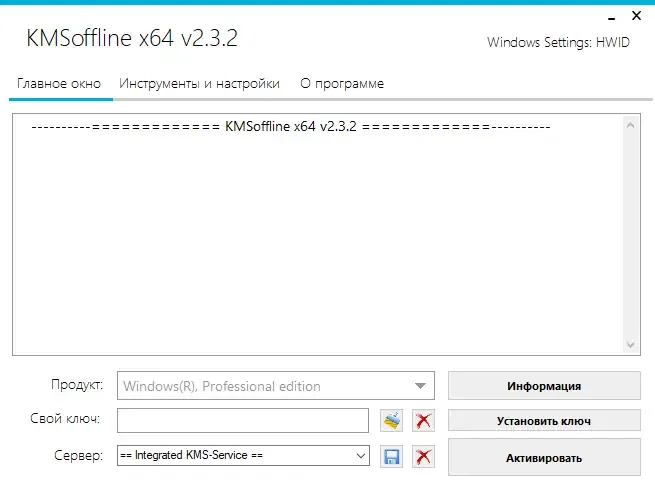Image resolution: width=655 pixels, height=491 pixels.
Task: Clear the custom key with red X icon
Action: [x=424, y=420]
